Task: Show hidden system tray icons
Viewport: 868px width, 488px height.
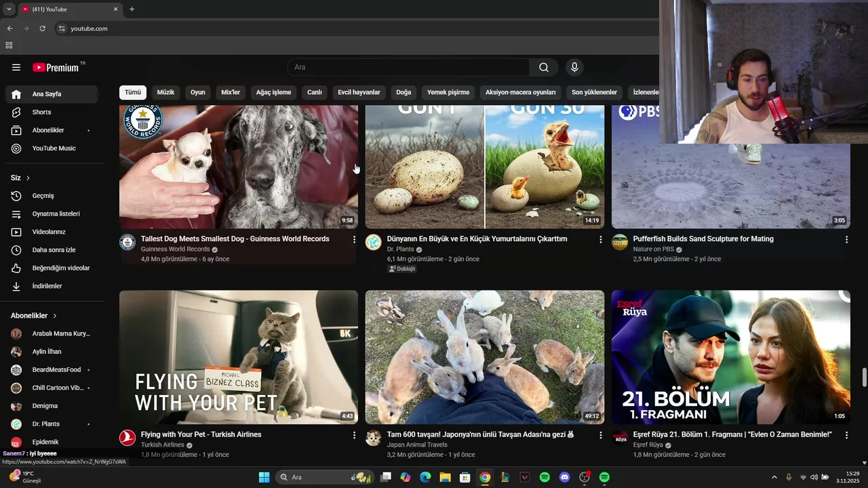Action: click(x=774, y=477)
